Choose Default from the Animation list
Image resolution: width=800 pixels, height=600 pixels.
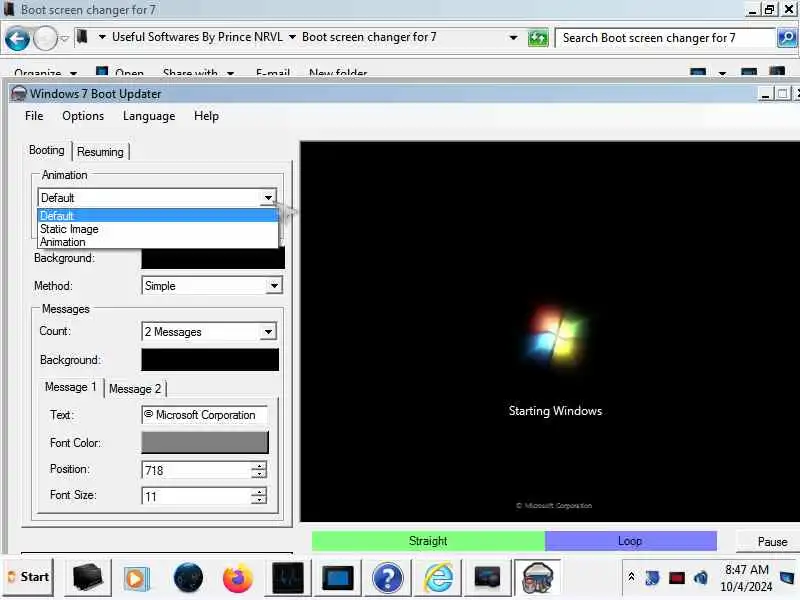158,215
